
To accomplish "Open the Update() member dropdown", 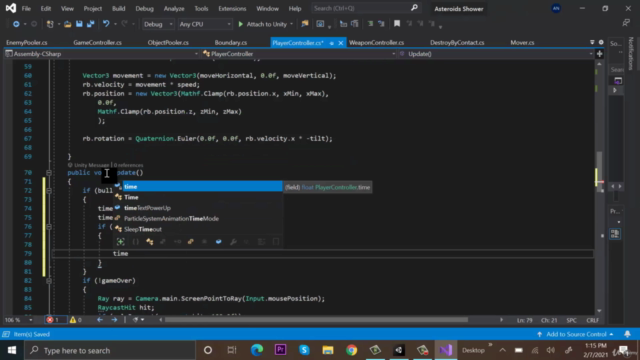I will pos(496,54).
